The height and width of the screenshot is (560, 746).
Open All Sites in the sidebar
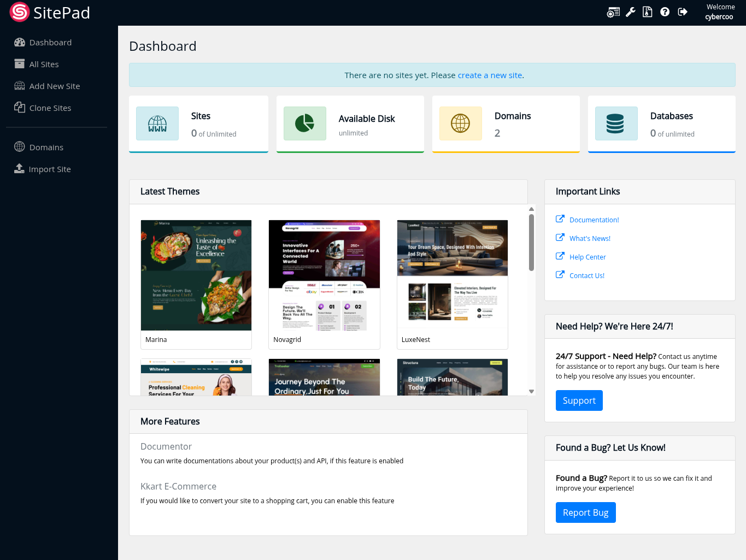tap(44, 64)
